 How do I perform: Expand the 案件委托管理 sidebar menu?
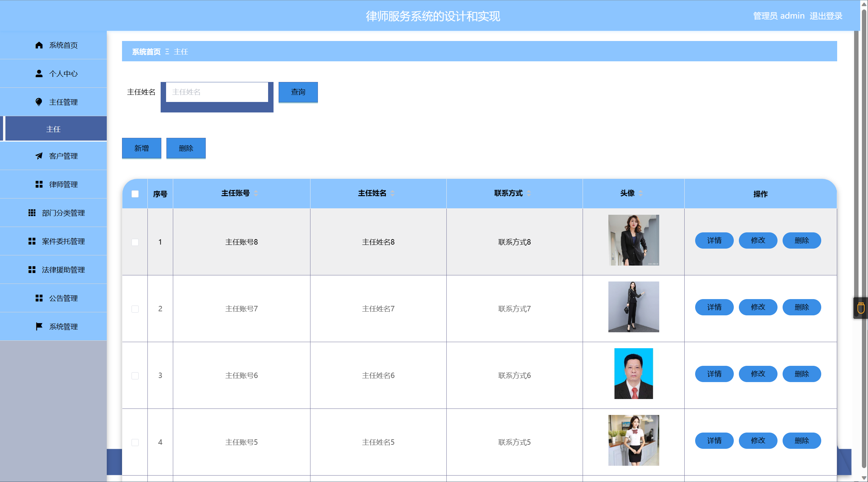coord(53,241)
